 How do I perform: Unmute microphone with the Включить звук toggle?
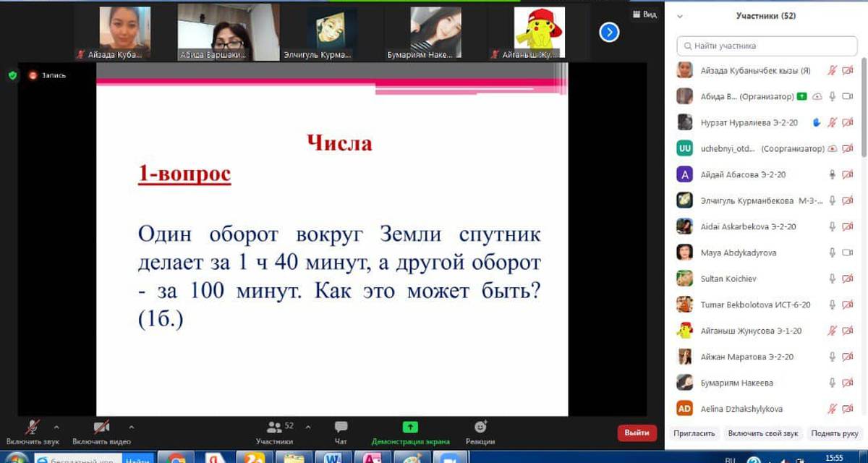(32, 428)
